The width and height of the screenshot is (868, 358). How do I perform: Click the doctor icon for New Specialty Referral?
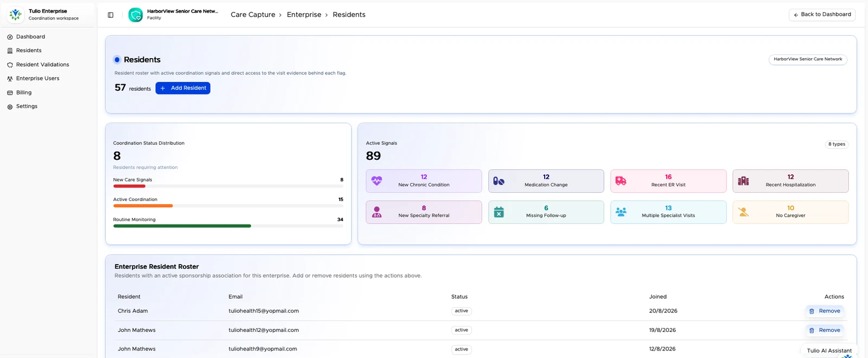(x=376, y=212)
